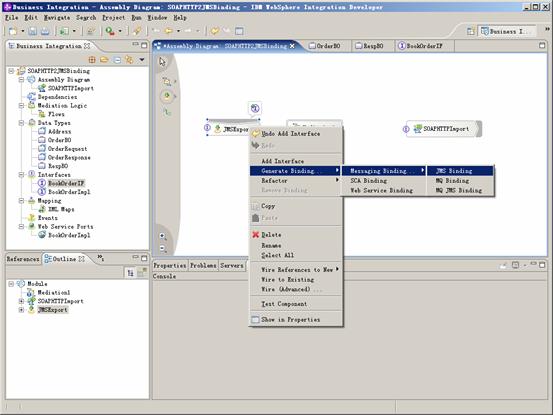Collapse the Mapping tree node
Viewport: 553px width, 415px height.
point(22,201)
